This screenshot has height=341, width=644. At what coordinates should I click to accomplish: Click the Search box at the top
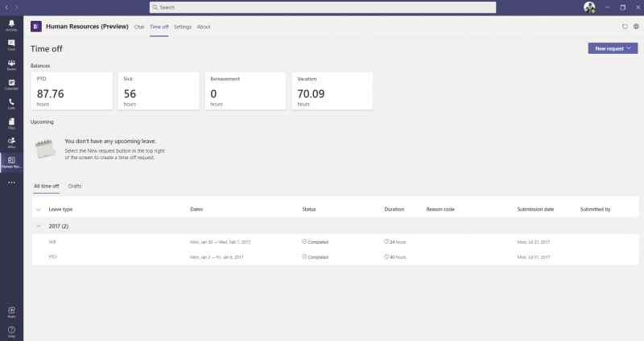pyautogui.click(x=323, y=7)
